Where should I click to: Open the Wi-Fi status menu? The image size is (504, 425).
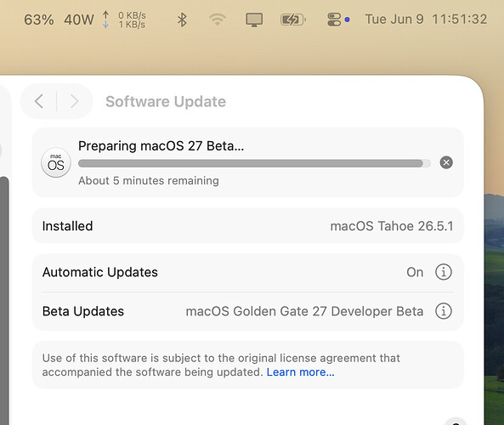(218, 20)
